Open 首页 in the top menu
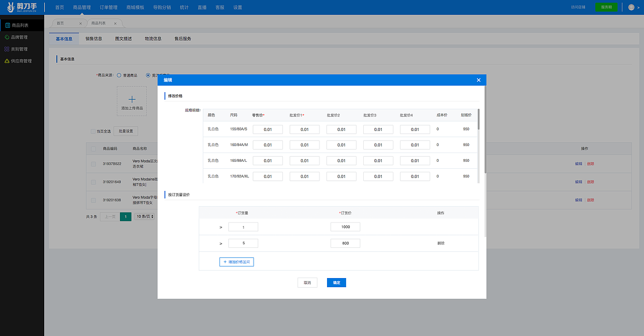This screenshot has height=336, width=644. click(x=59, y=8)
